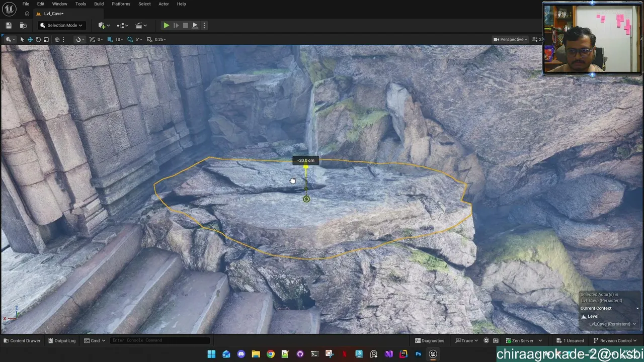Open rotation snap 5° dropdown
Viewport: 644px width, 362px height.
[x=138, y=39]
